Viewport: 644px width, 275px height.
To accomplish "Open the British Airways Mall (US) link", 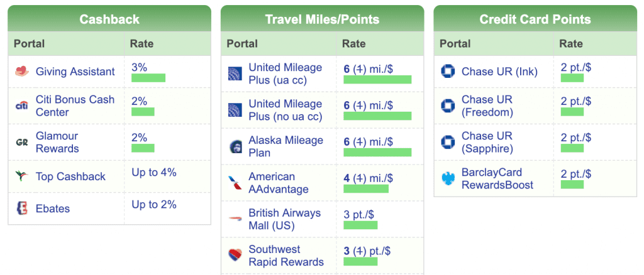I will tap(285, 219).
